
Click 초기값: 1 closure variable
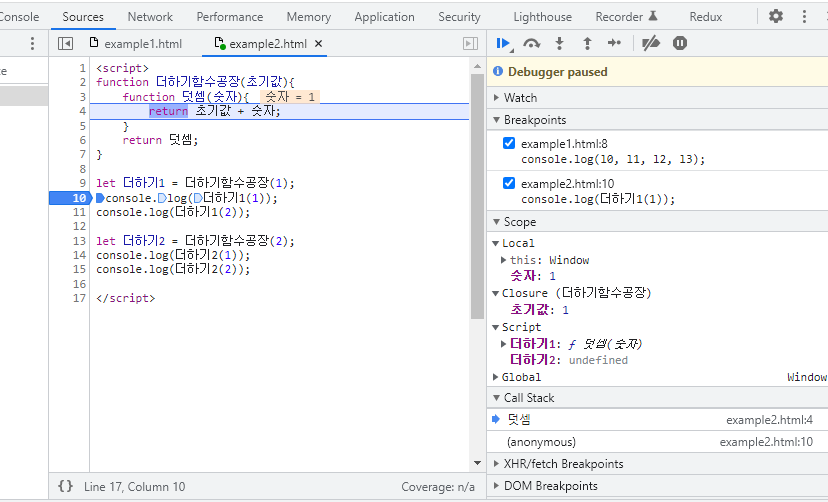539,310
